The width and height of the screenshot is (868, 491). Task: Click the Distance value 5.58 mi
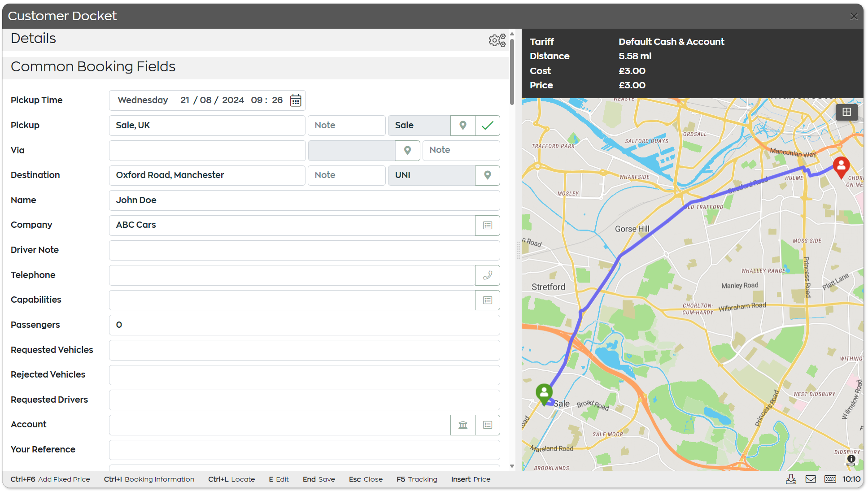point(635,56)
